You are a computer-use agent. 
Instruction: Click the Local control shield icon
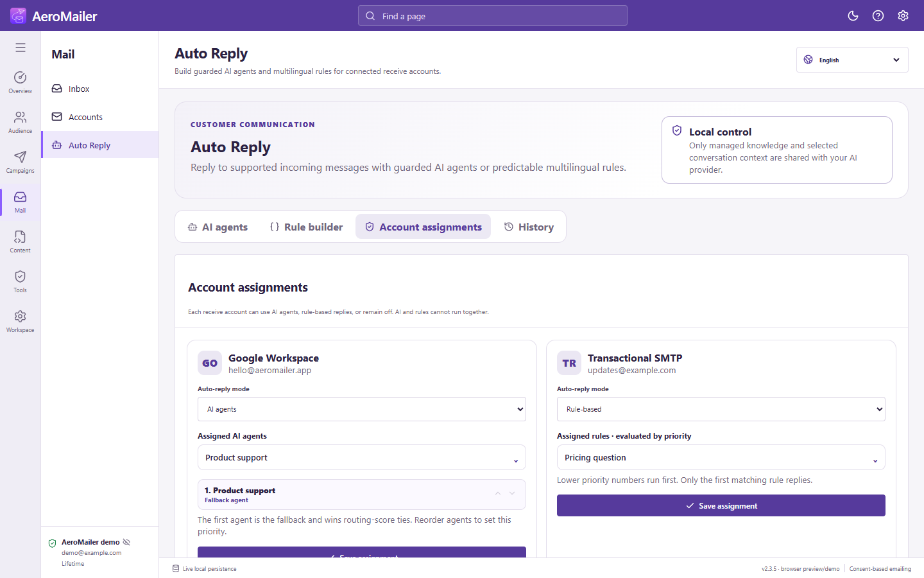pyautogui.click(x=677, y=130)
